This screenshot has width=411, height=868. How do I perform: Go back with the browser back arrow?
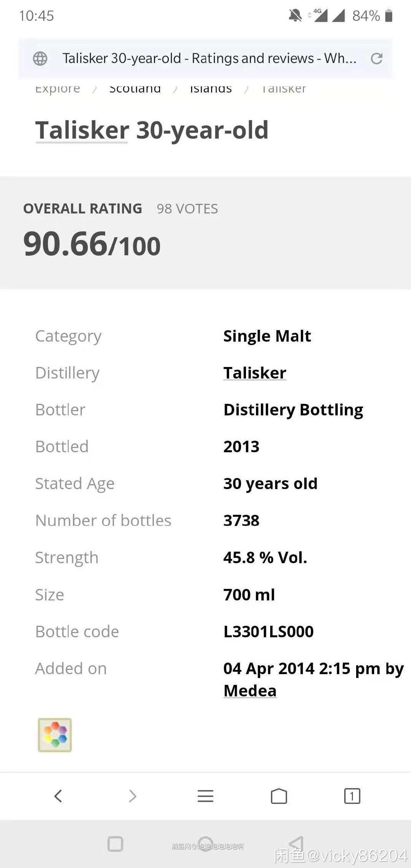coord(58,796)
